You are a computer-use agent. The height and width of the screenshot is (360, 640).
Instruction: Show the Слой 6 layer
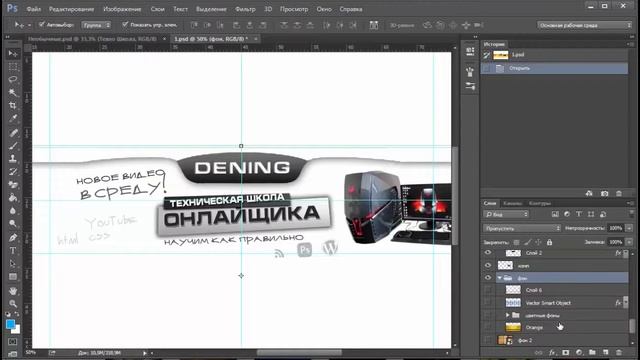pos(488,290)
